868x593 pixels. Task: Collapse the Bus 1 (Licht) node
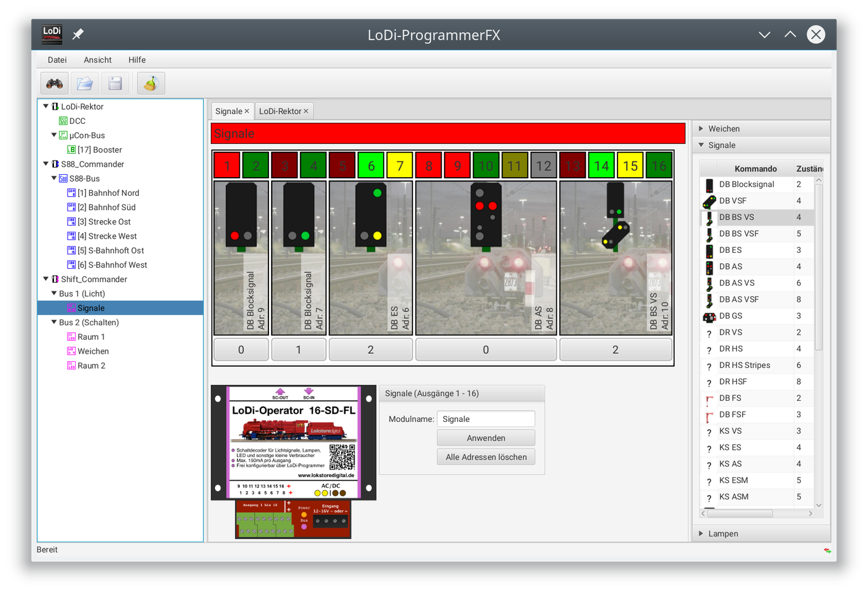point(54,294)
